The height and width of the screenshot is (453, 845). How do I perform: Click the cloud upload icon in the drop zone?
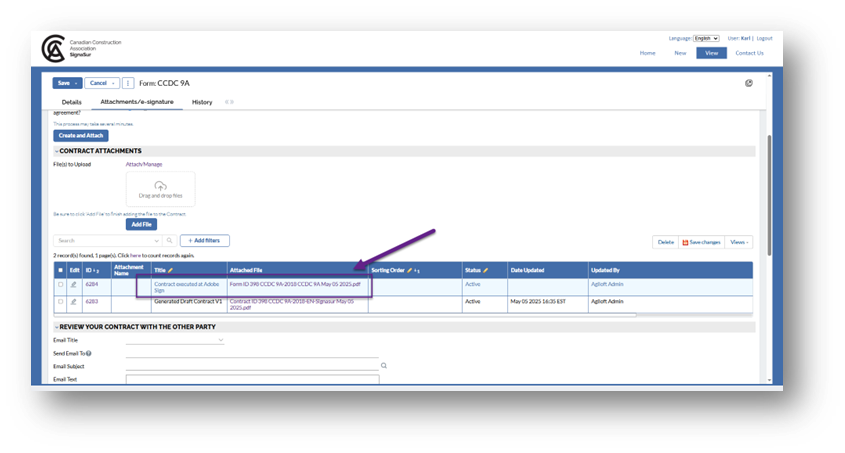point(160,185)
